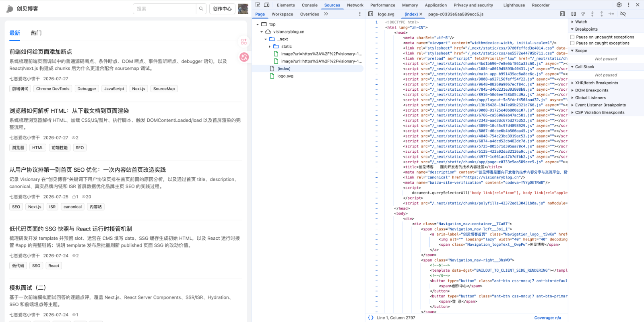Collapse the visionaryblog.cn domain node
Viewport: 644px width, 322px height.
[x=262, y=32]
